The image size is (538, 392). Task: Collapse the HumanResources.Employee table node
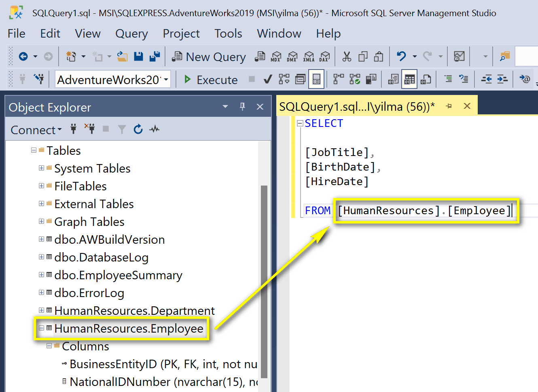coord(41,328)
